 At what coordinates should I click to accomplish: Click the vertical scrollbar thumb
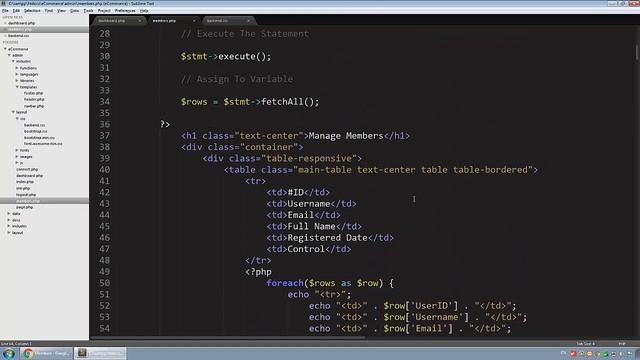[636, 52]
